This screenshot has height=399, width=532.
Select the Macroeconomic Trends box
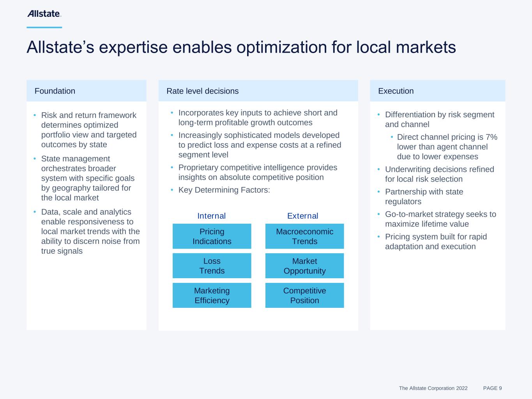[304, 236]
